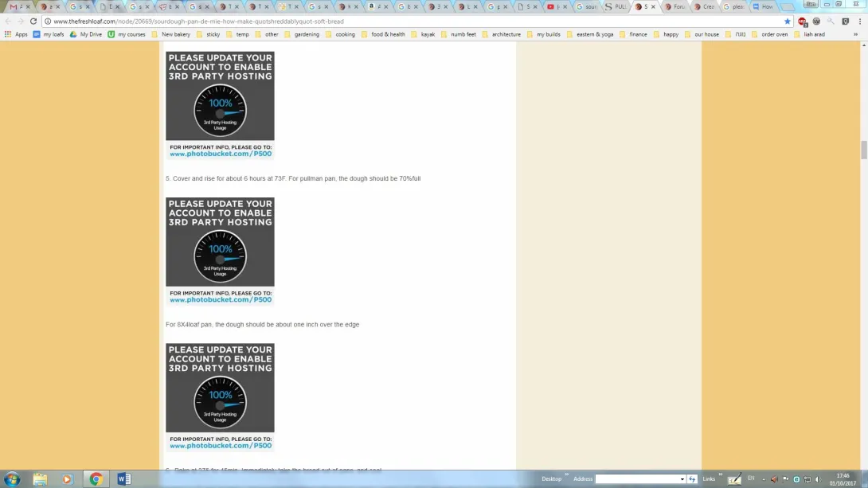Image resolution: width=868 pixels, height=488 pixels.
Task: Open Chrome icon in the taskbar
Action: pos(96,479)
